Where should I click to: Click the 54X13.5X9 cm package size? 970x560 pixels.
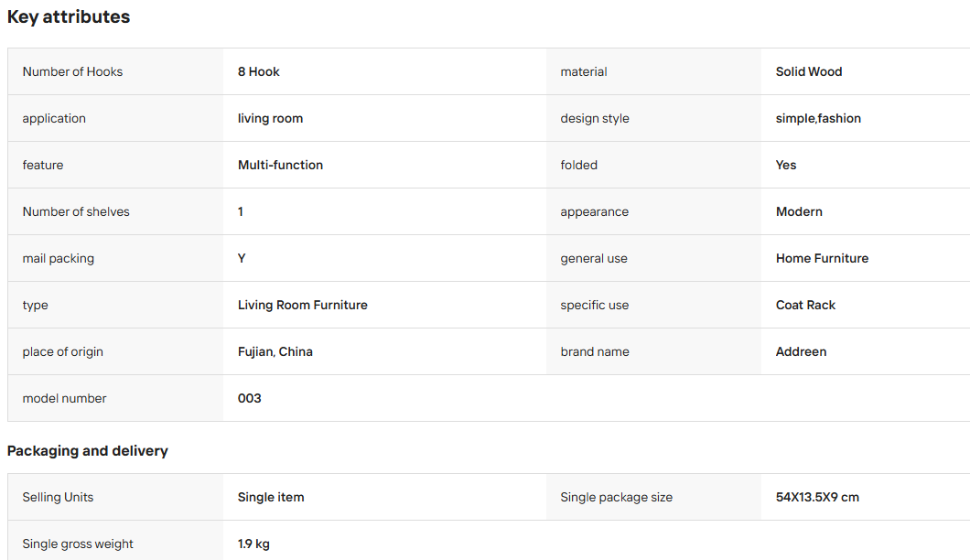pos(817,498)
